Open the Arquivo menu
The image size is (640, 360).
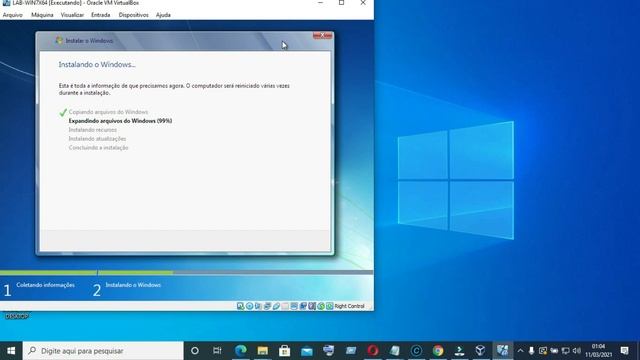coord(13,15)
